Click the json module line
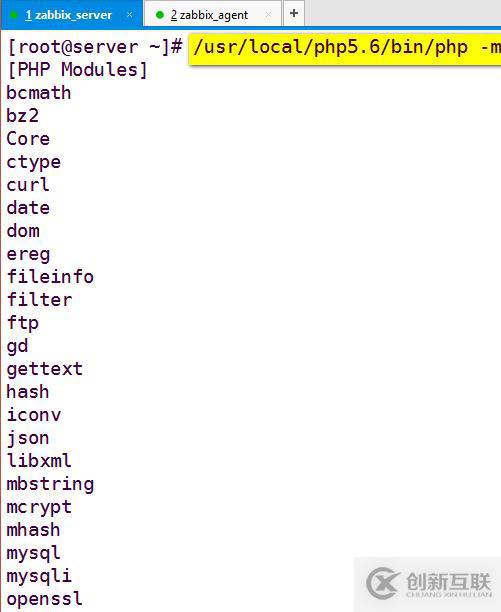Screen dimensions: 501x612 pyautogui.click(x=28, y=438)
